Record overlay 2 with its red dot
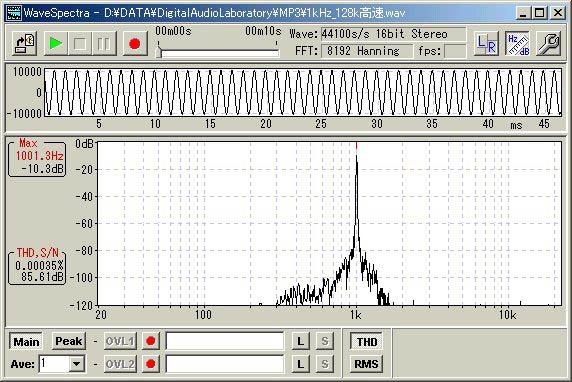The width and height of the screenshot is (572, 382). (151, 364)
